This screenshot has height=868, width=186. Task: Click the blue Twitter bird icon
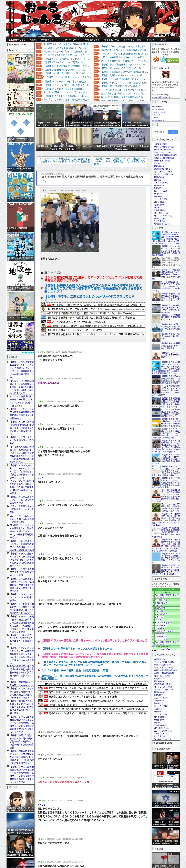pyautogui.click(x=163, y=59)
